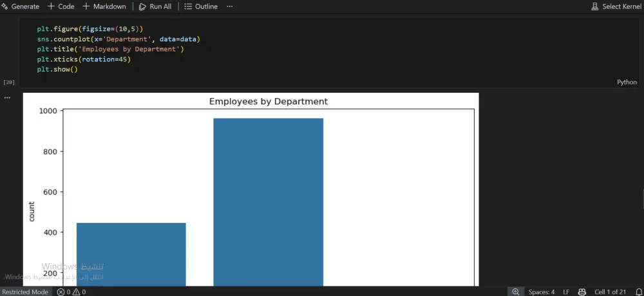The width and height of the screenshot is (644, 296).
Task: Click the zoom magnifier icon in the status bar
Action: point(516,292)
